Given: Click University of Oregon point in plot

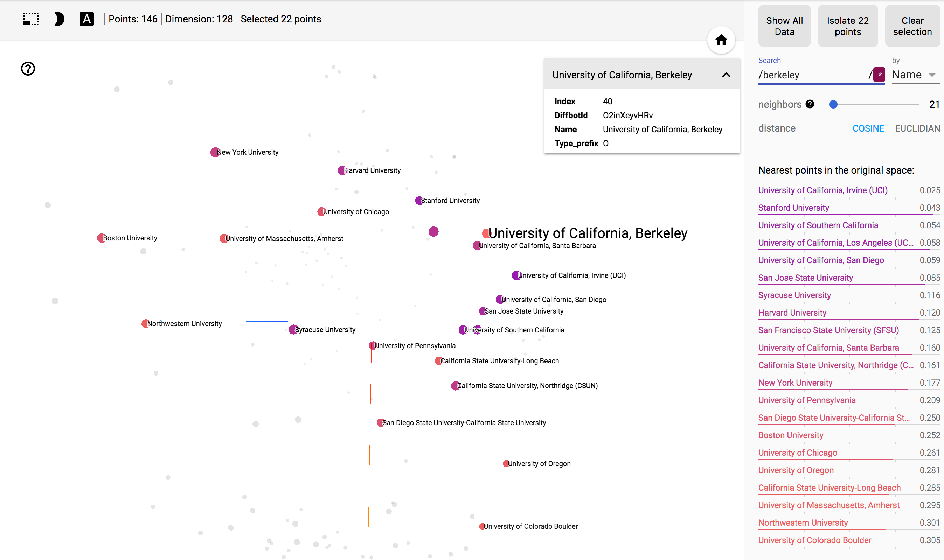Looking at the screenshot, I should click(506, 464).
